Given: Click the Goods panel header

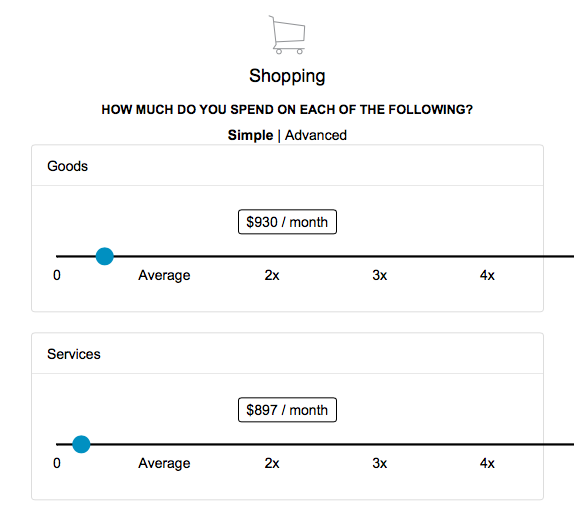Looking at the screenshot, I should point(287,166).
